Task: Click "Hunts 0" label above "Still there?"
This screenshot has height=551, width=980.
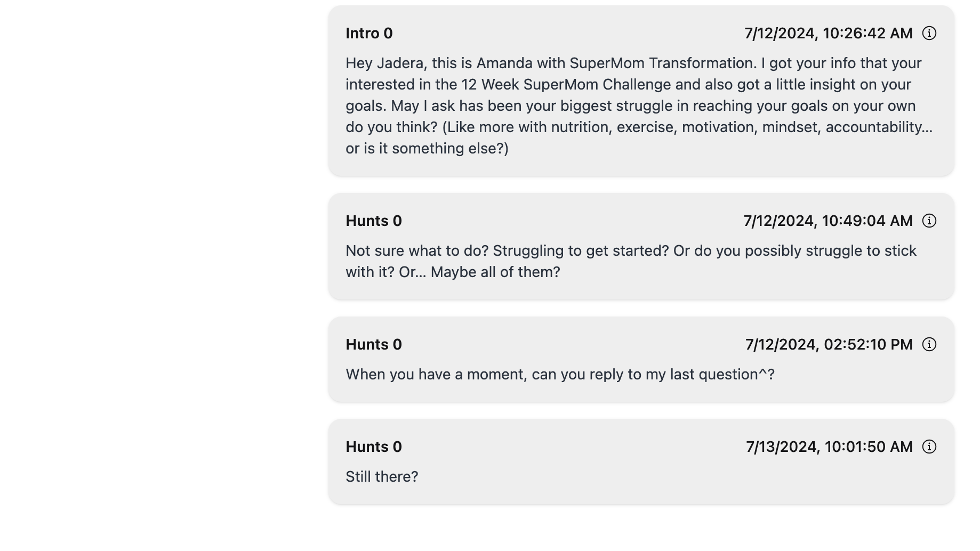Action: [x=374, y=447]
